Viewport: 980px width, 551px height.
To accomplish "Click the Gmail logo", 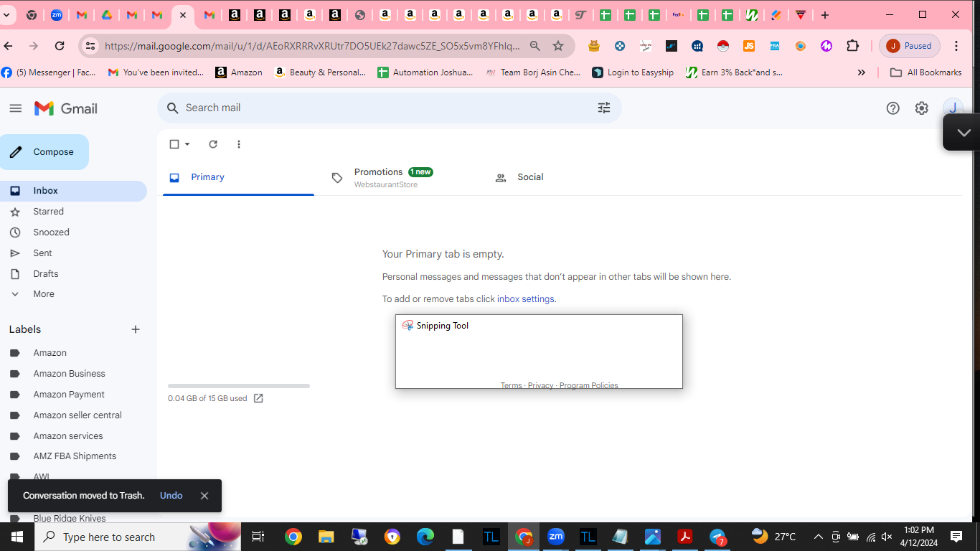I will point(66,108).
